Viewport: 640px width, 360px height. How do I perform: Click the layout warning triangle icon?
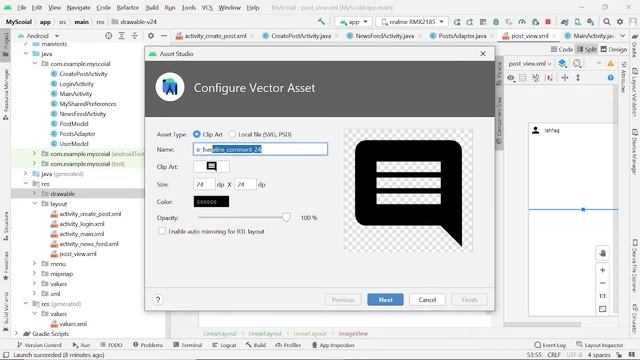[611, 63]
